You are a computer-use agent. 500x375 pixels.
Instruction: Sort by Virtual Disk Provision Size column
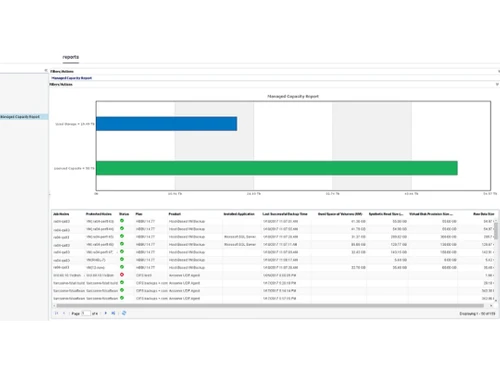coord(431,214)
